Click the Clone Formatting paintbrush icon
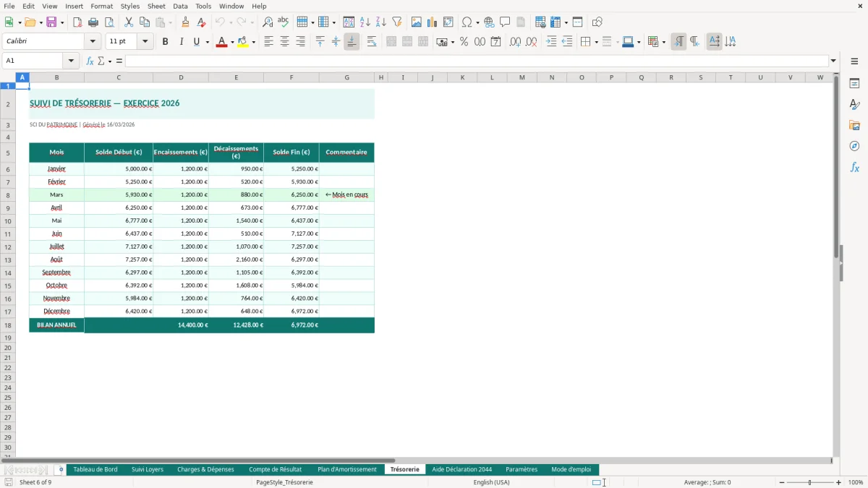Screen dimensions: 868x488 [186, 22]
